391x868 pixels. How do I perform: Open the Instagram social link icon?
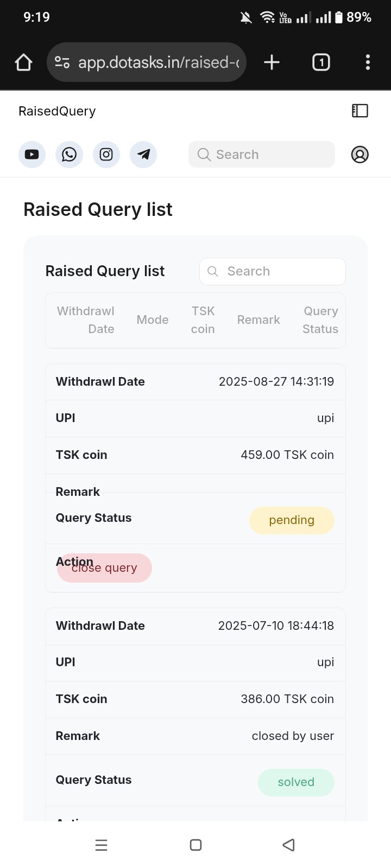106,155
